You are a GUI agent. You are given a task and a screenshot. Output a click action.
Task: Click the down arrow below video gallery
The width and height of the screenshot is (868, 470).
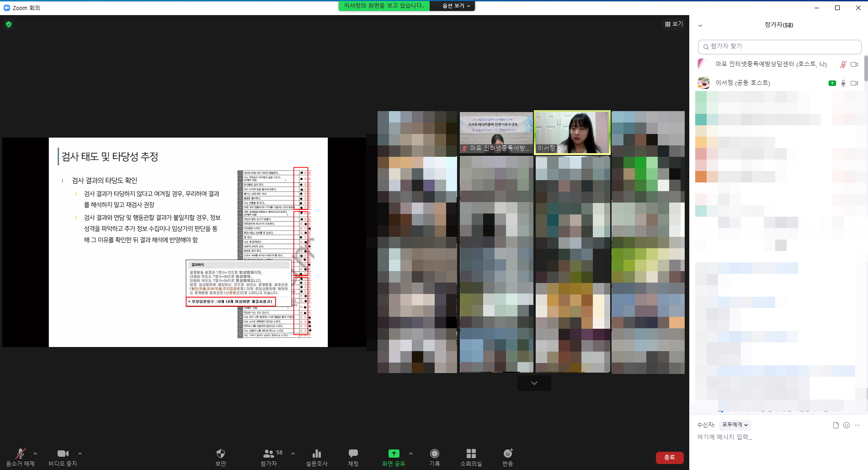pos(534,383)
